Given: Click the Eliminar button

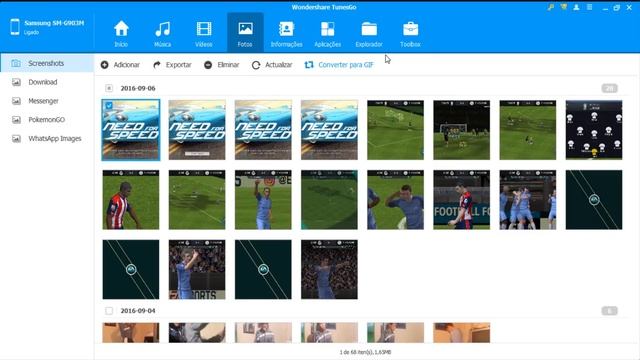Looking at the screenshot, I should pos(222,65).
